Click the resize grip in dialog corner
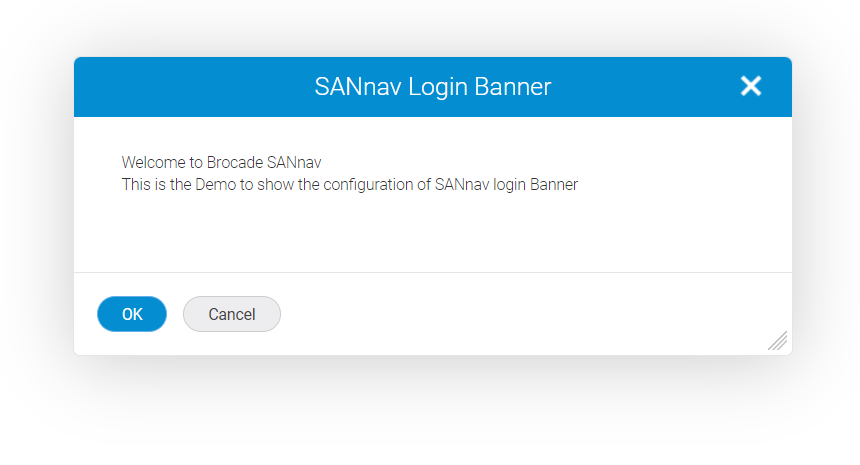 pos(777,340)
